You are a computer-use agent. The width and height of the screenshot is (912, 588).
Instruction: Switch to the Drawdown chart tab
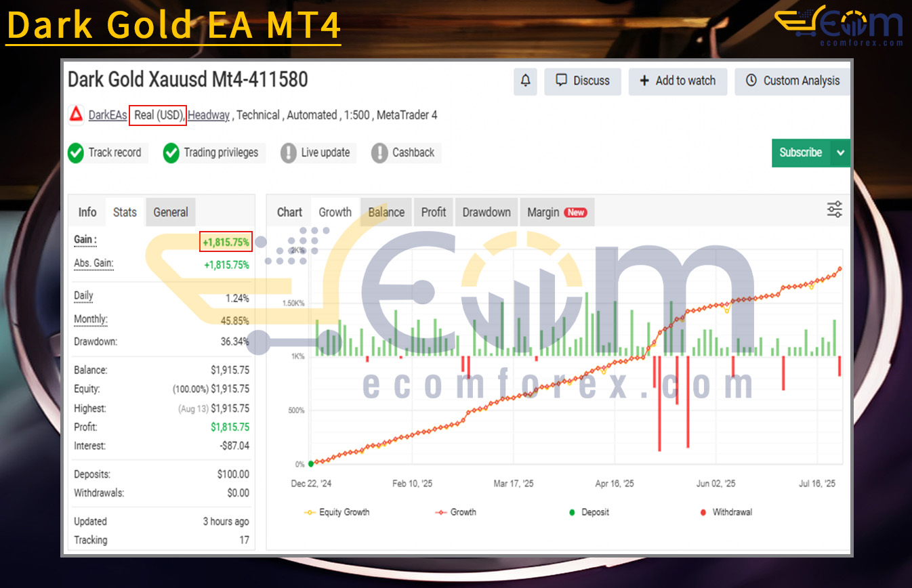click(x=486, y=212)
